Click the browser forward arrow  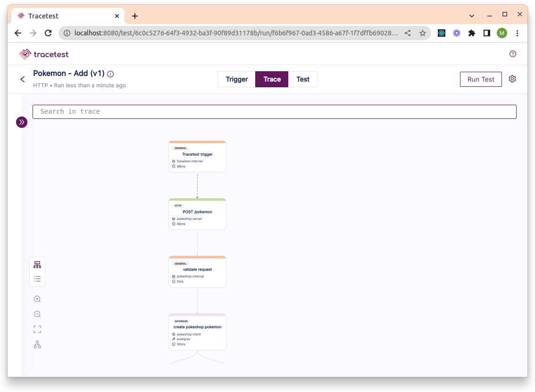(x=33, y=33)
